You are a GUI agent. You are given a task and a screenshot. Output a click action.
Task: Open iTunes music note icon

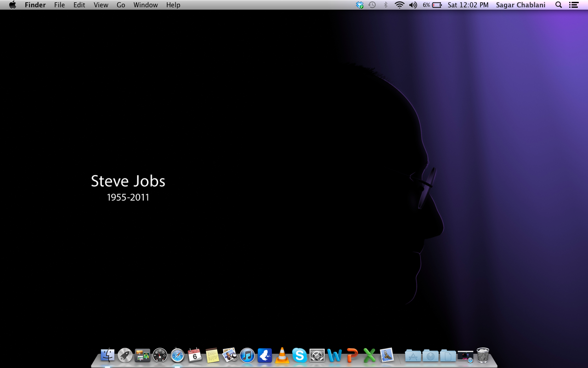click(x=247, y=355)
